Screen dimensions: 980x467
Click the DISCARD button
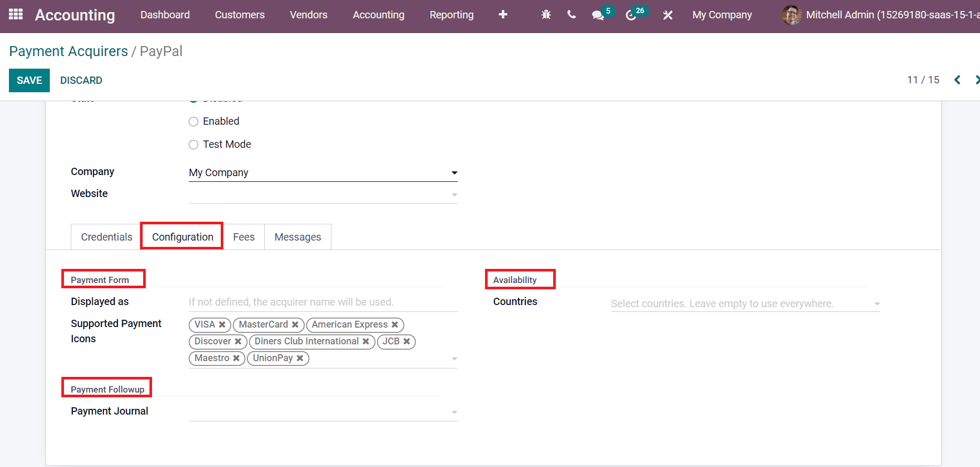point(81,80)
